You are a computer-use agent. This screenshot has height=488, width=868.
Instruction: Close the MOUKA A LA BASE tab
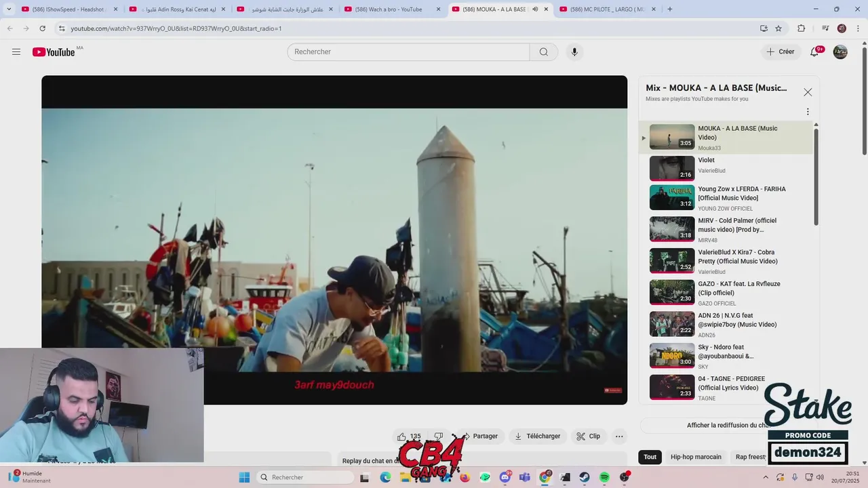(x=546, y=9)
